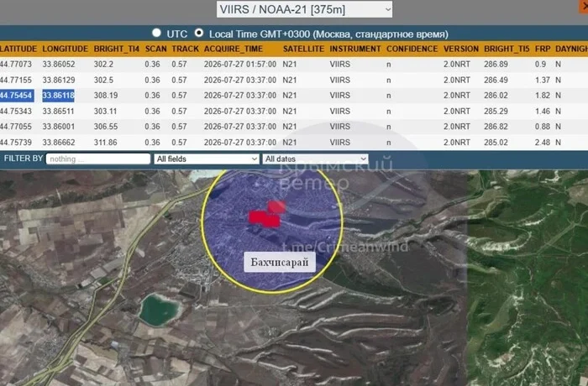
Task: Click the Бахчисарай map label
Action: [280, 262]
